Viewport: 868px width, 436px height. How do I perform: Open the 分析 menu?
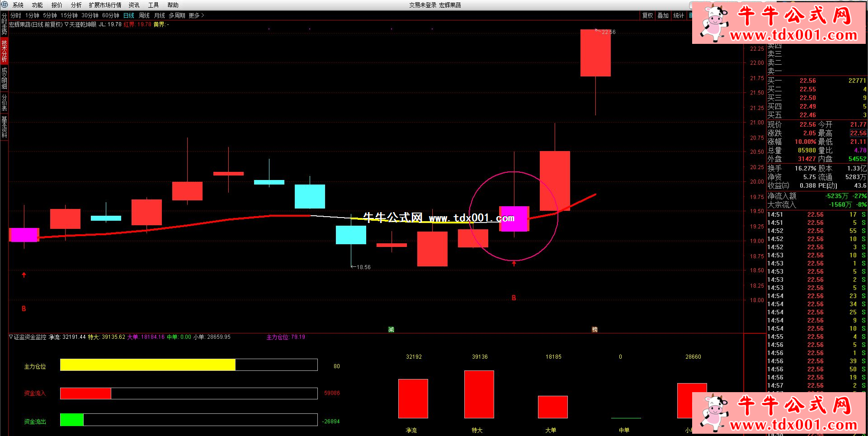point(76,5)
